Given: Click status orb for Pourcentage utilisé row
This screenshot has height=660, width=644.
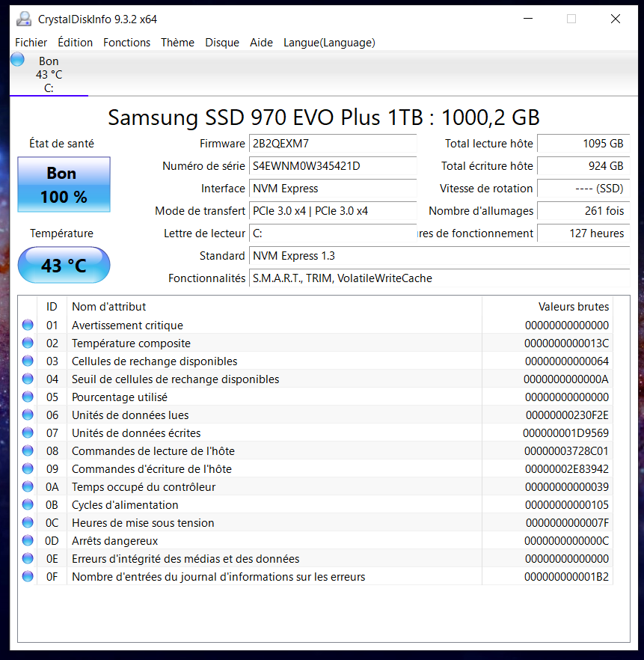Looking at the screenshot, I should click(x=28, y=397).
